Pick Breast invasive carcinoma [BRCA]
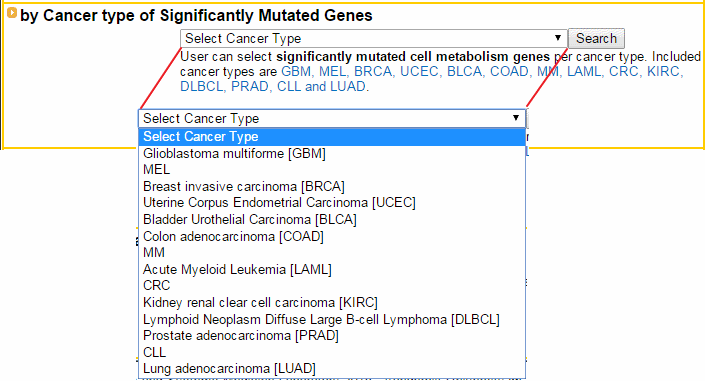Image resolution: width=705 pixels, height=381 pixels. [332, 186]
